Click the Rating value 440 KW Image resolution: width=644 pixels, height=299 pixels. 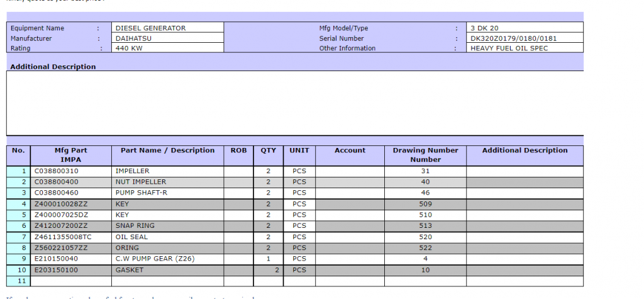coord(168,48)
